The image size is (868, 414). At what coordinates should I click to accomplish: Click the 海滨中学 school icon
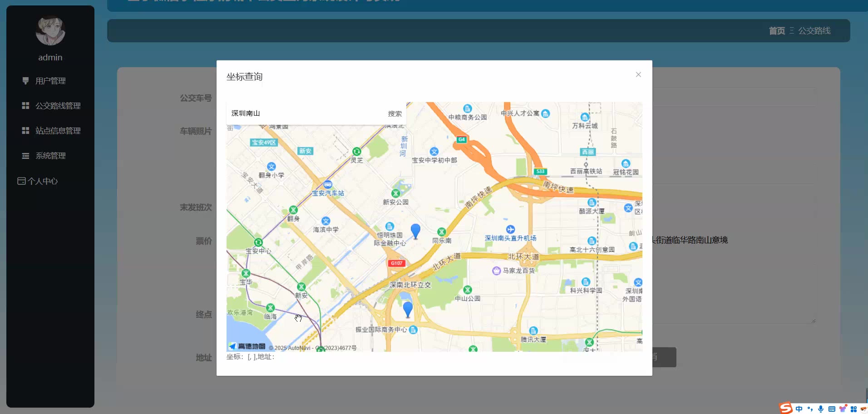tap(325, 221)
